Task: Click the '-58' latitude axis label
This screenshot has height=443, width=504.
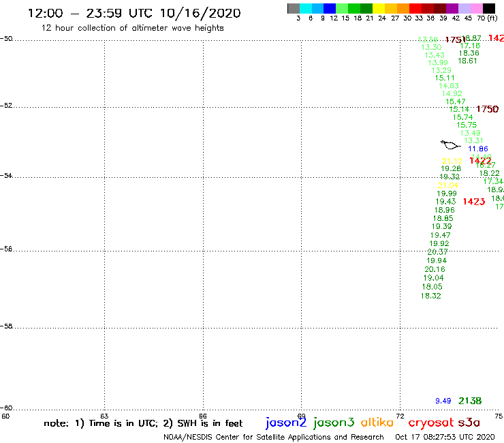Action: [6, 326]
